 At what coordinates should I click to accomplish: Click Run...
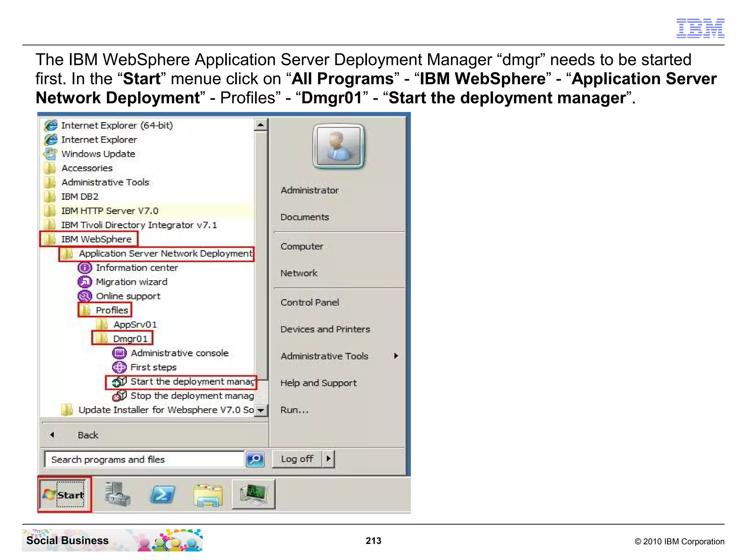click(295, 410)
